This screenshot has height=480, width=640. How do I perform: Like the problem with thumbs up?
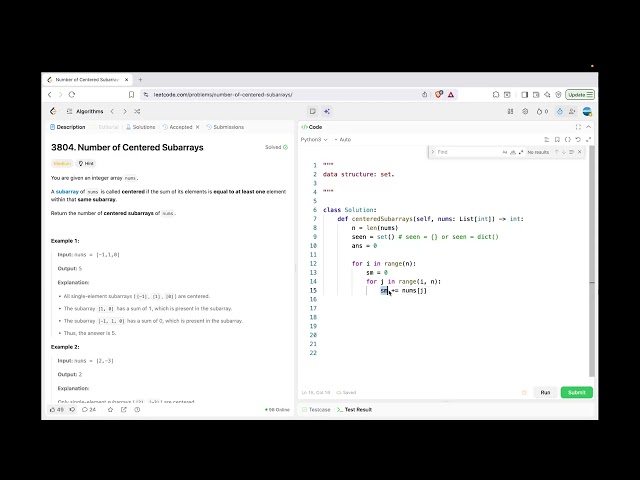click(x=56, y=409)
